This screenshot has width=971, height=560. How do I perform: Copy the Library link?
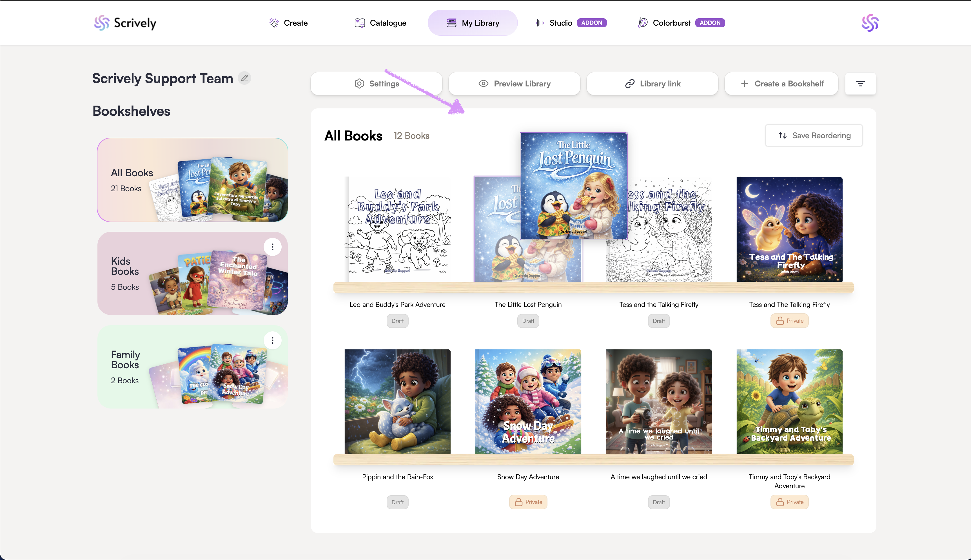[x=652, y=83]
